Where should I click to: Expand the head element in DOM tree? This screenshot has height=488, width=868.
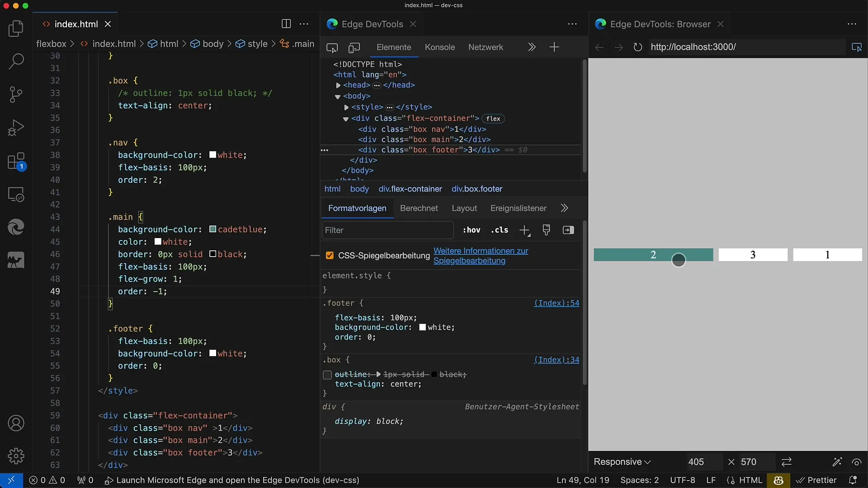pos(338,85)
